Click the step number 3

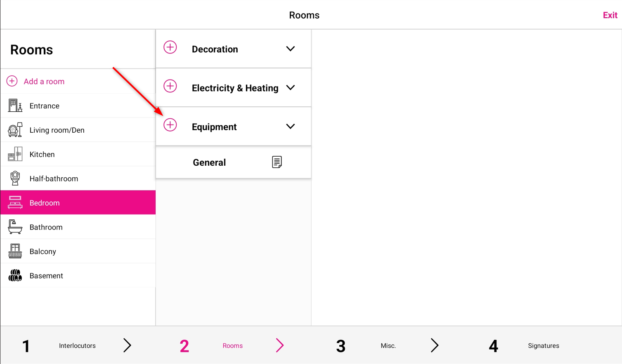pos(341,346)
